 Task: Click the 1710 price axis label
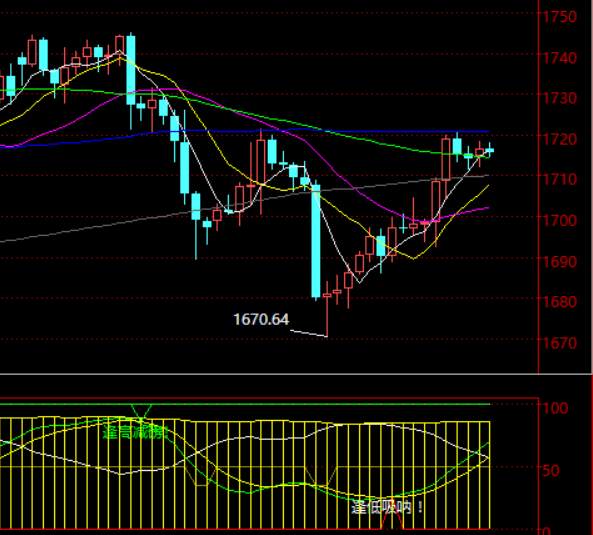click(x=559, y=180)
